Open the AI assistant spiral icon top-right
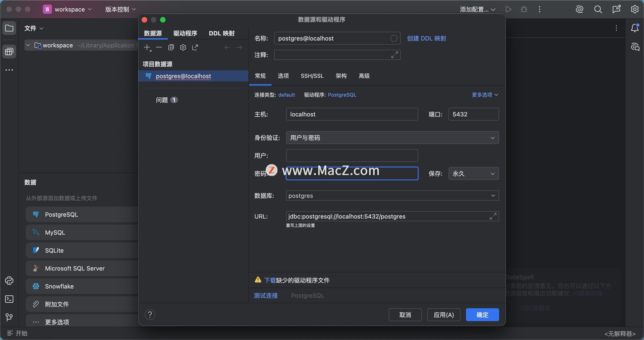 point(580,9)
